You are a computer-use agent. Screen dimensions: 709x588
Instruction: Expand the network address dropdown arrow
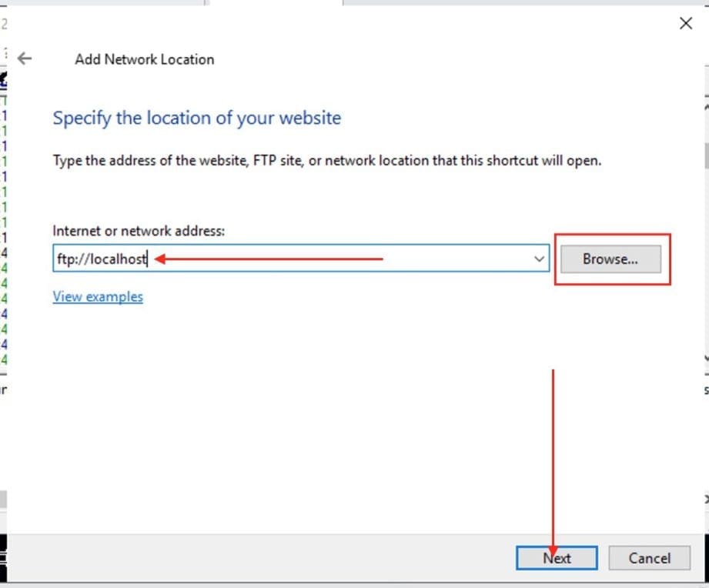pyautogui.click(x=539, y=259)
